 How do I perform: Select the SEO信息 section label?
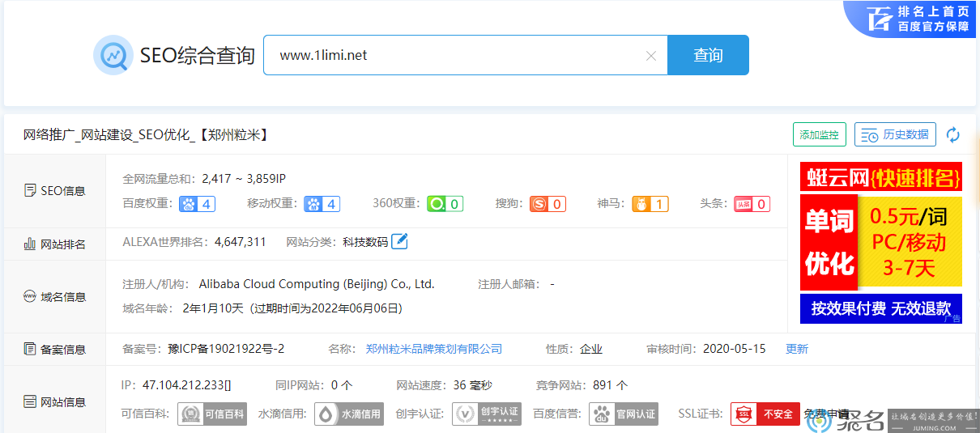click(x=54, y=191)
